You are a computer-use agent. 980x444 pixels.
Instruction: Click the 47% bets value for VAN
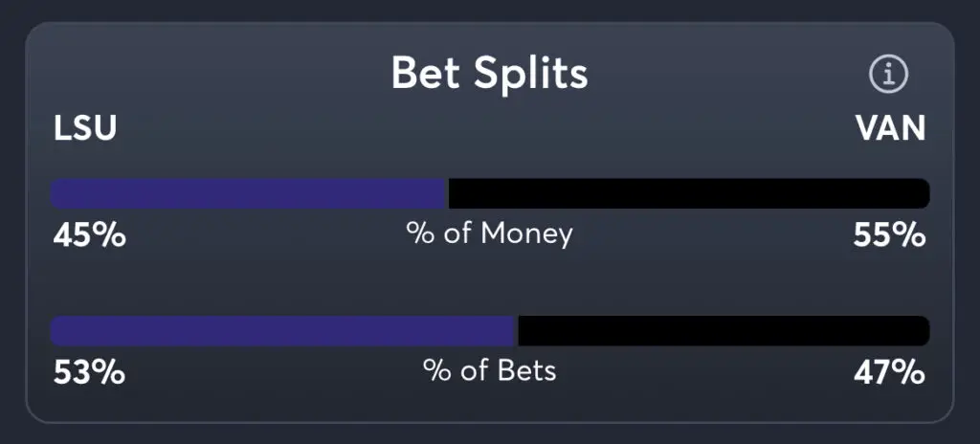pos(889,371)
